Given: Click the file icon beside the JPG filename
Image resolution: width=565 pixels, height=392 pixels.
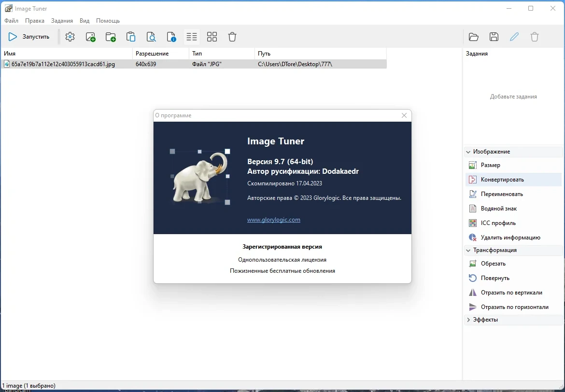Looking at the screenshot, I should (6, 64).
